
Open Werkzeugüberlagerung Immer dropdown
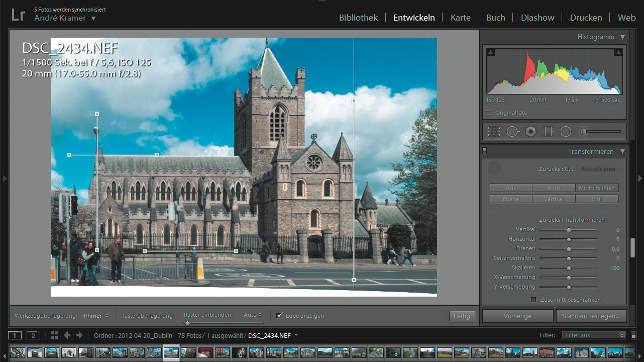[96, 316]
